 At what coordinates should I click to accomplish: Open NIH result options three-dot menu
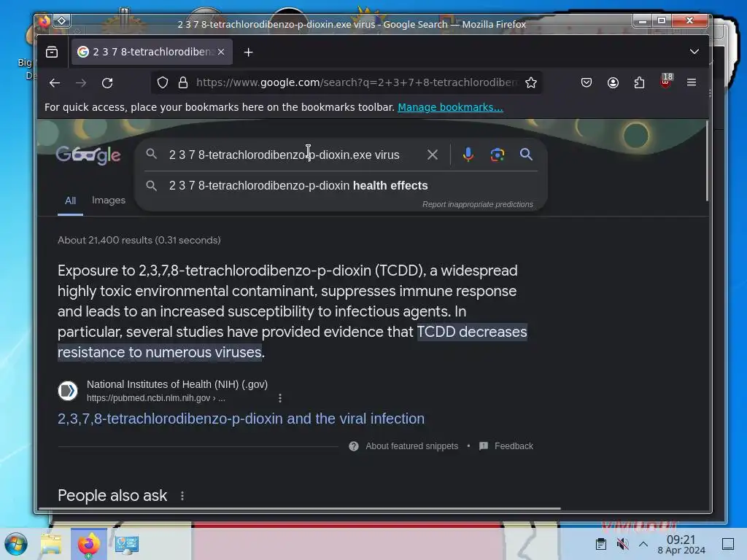tap(280, 398)
